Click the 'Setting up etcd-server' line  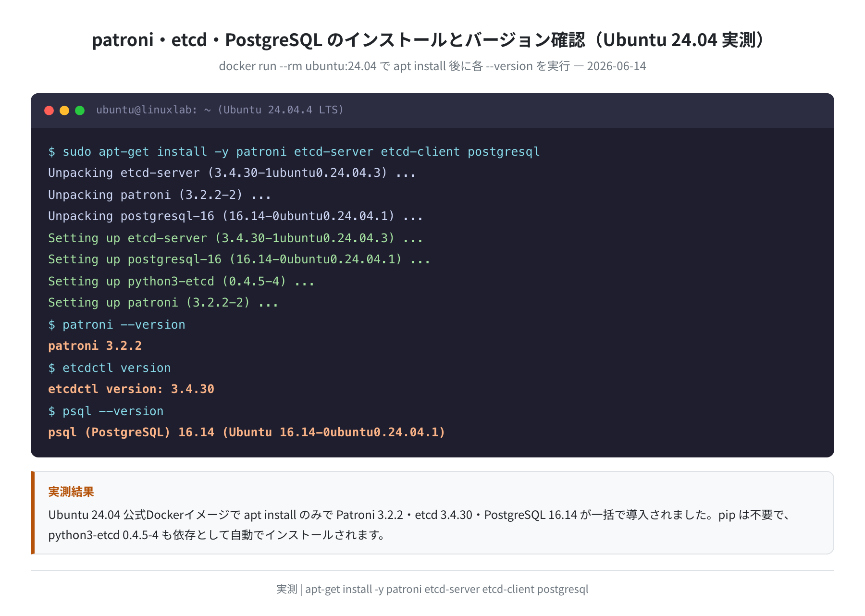[235, 238]
